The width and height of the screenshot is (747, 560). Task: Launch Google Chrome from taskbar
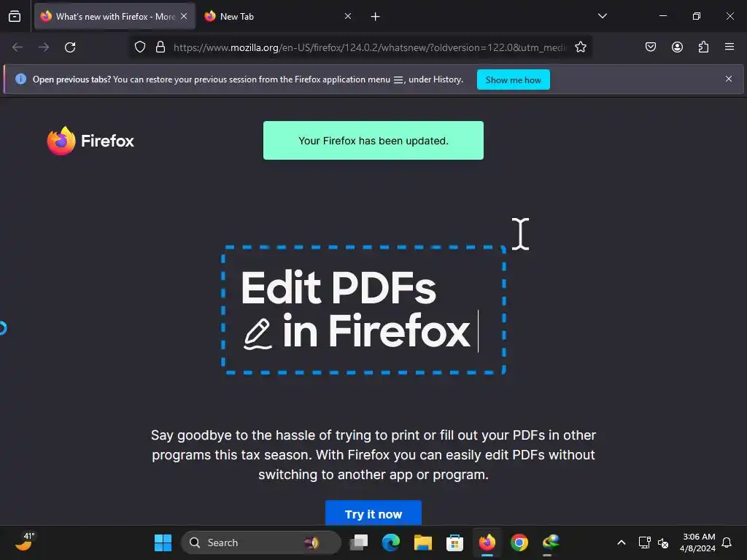(519, 542)
